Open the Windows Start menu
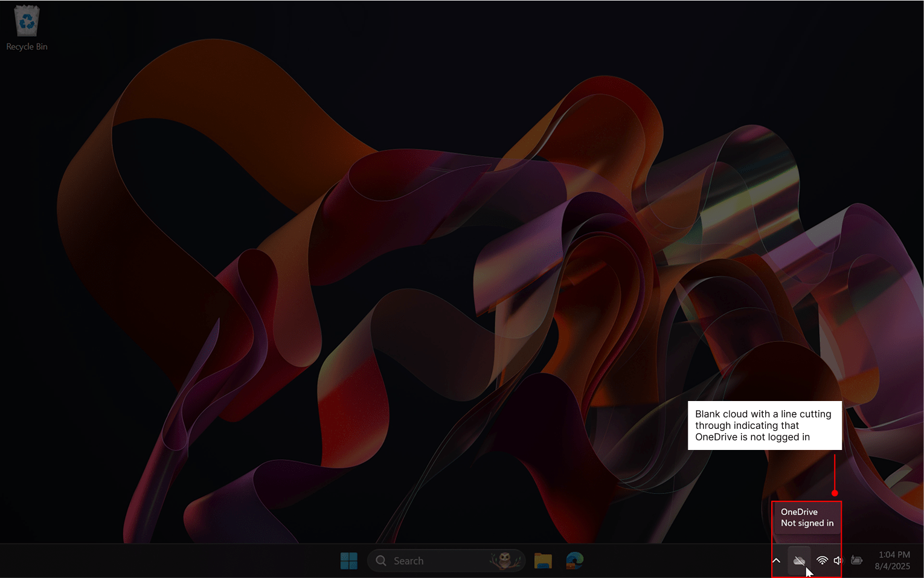Screen dimensions: 924x578 (x=349, y=561)
